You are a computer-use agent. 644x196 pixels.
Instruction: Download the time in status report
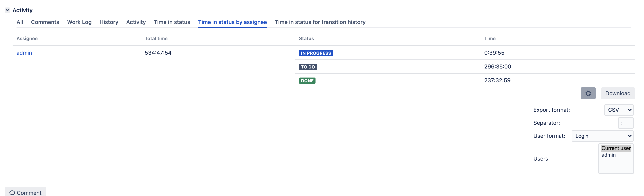pos(618,93)
